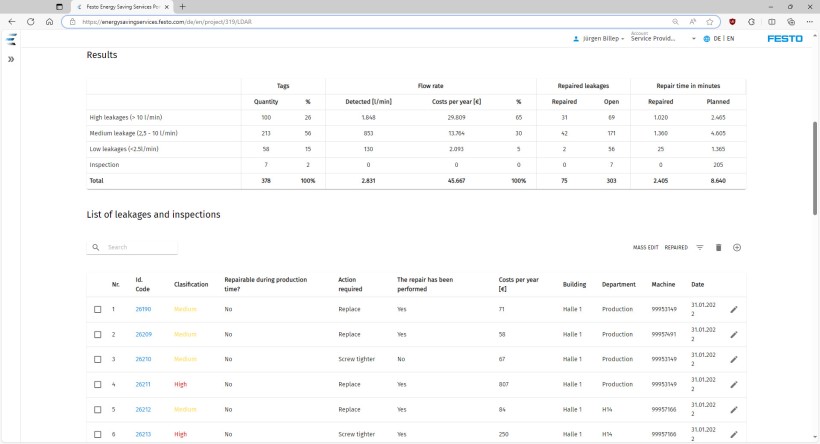The width and height of the screenshot is (820, 444).
Task: Open a new browser tab
Action: [183, 7]
